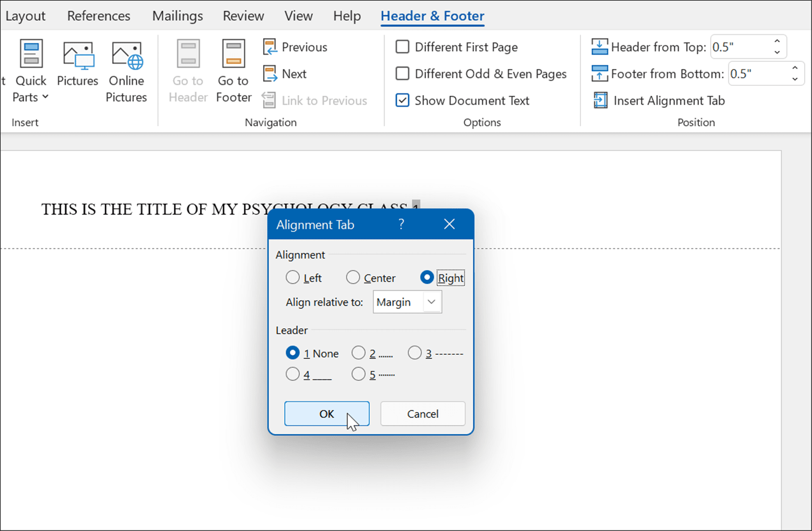
Task: Click OK in the Alignment Tab dialog
Action: pyautogui.click(x=326, y=414)
